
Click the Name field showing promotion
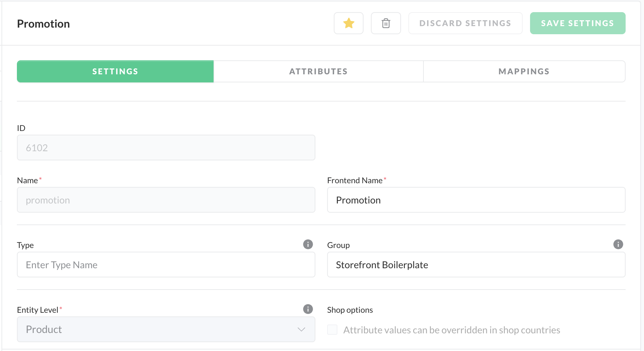pyautogui.click(x=165, y=200)
